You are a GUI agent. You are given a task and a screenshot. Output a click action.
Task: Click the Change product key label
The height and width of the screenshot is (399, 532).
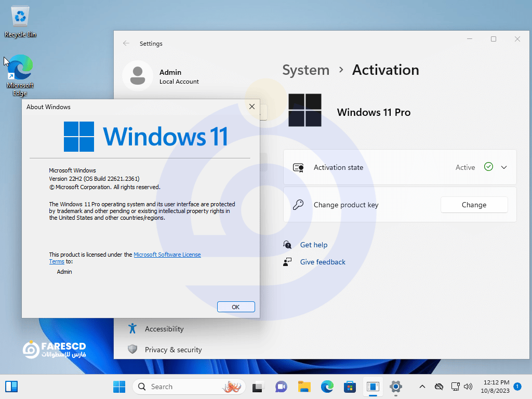coord(345,205)
